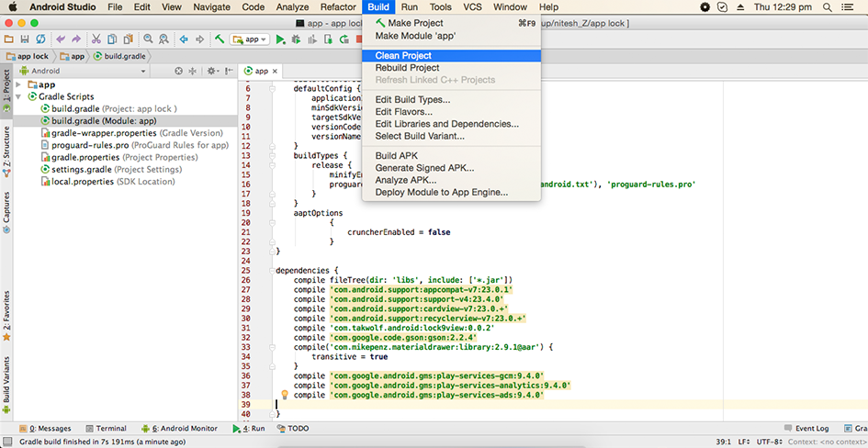Image resolution: width=868 pixels, height=448 pixels.
Task: Open macOS Spotlight search icon
Action: 827,7
